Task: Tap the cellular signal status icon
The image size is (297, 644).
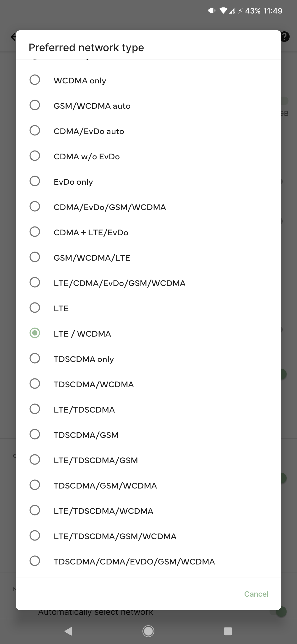Action: coord(232,11)
